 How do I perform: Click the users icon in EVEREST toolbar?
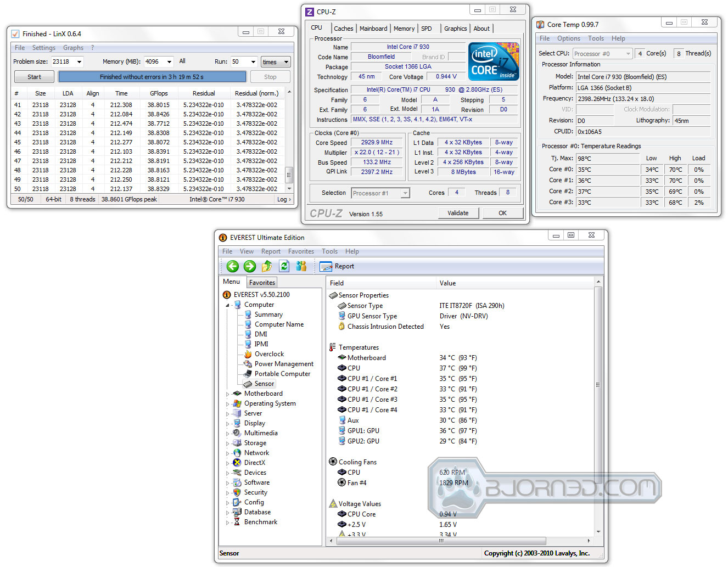coord(301,266)
